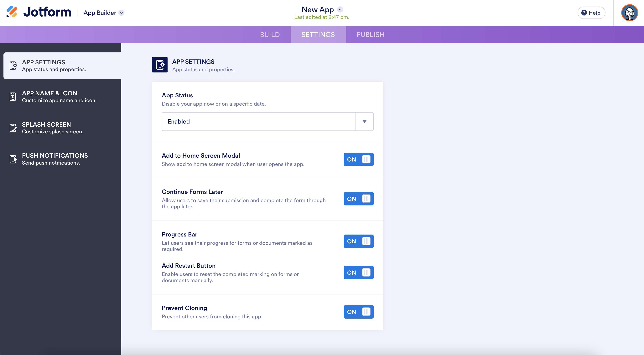Click the Jotform logo icon
Image resolution: width=644 pixels, height=355 pixels.
(x=12, y=12)
